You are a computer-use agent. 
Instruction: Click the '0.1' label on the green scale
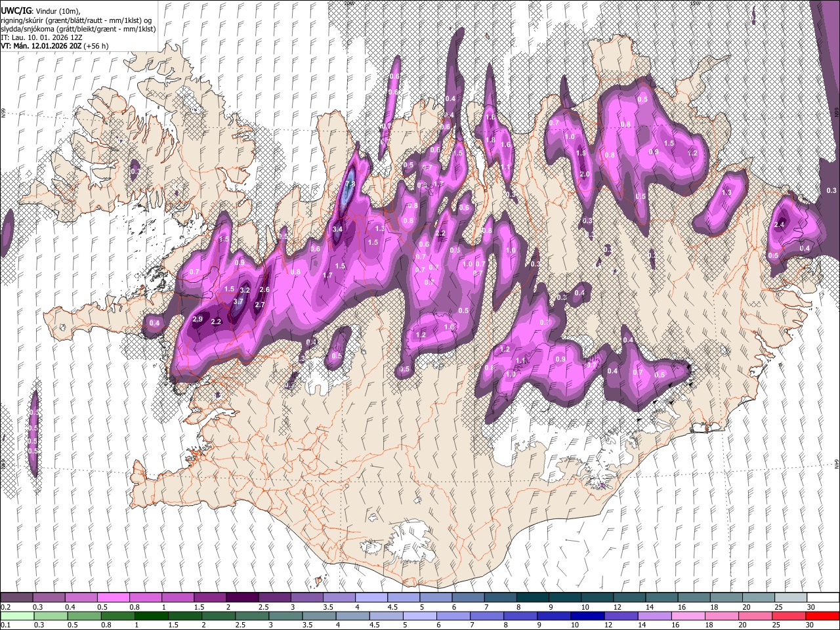[x=5, y=625]
